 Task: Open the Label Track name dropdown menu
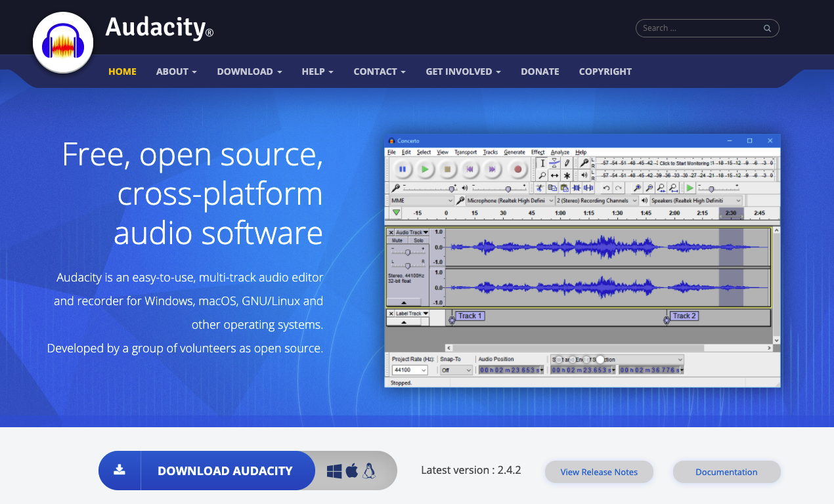[412, 314]
